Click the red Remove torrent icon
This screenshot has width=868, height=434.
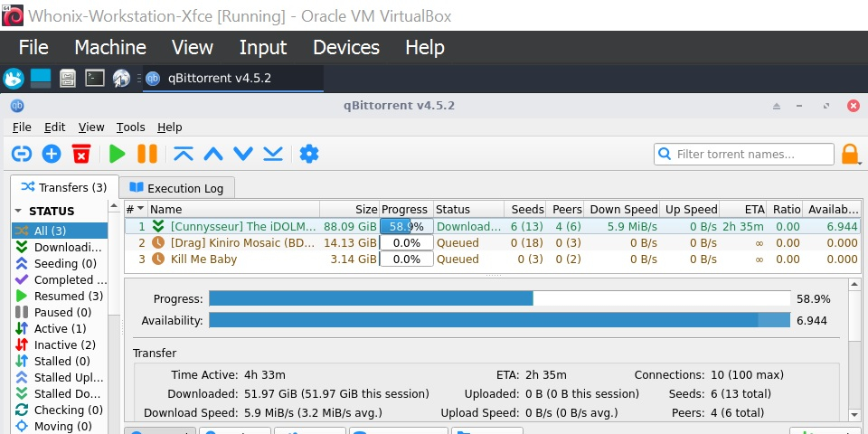click(x=81, y=154)
